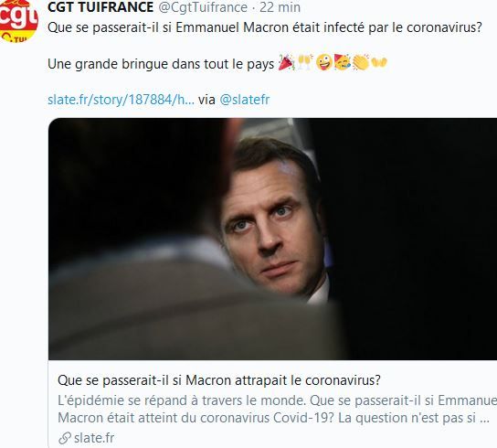Click the partying face emoji

(x=343, y=62)
